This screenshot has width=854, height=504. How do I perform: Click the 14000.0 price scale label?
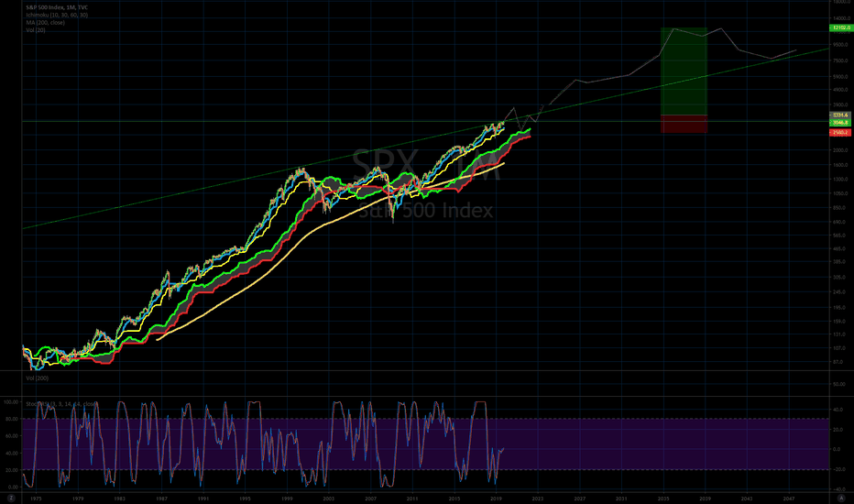tap(840, 18)
